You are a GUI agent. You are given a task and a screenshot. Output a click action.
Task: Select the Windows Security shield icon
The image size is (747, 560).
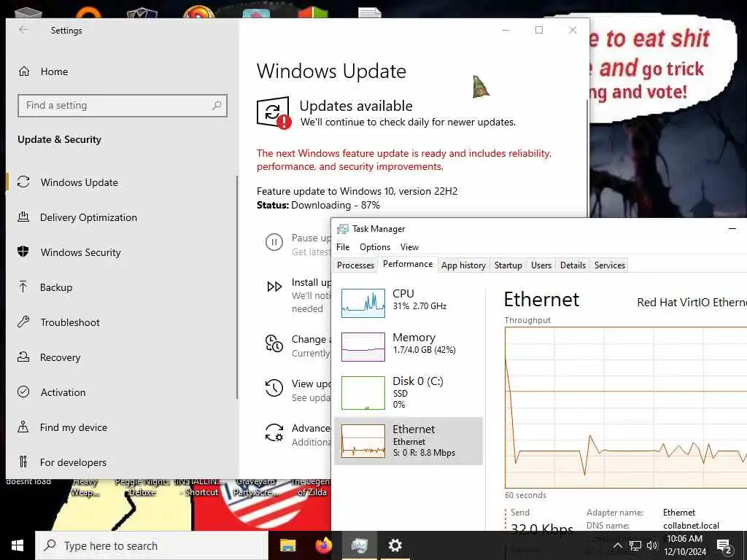23,252
